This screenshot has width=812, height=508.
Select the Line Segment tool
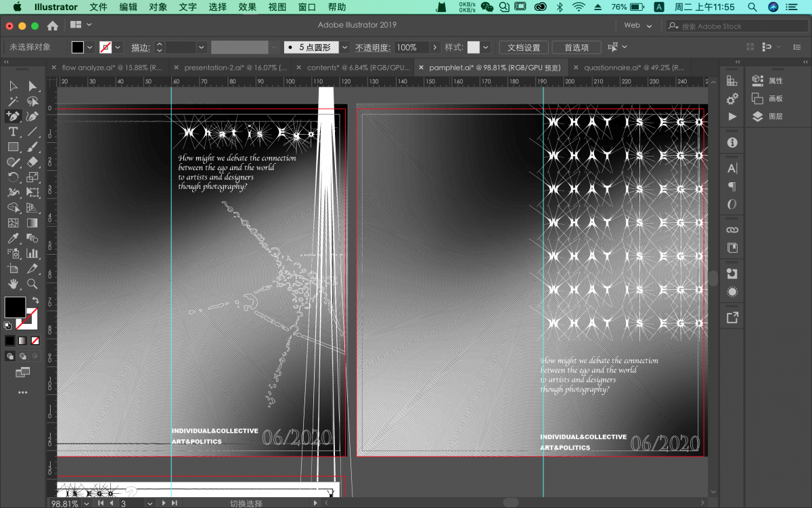32,131
